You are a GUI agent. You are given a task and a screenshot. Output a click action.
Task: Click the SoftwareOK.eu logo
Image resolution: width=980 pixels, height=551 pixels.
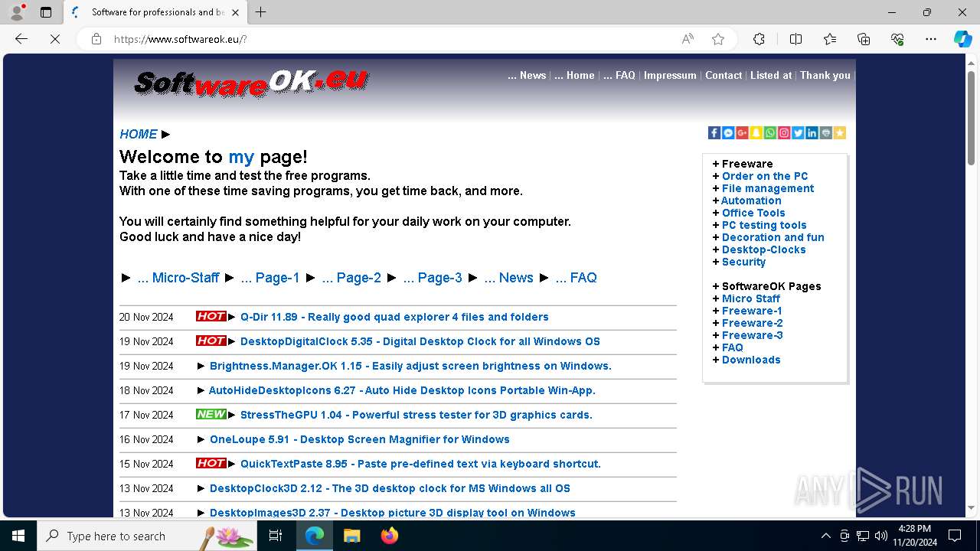[251, 83]
